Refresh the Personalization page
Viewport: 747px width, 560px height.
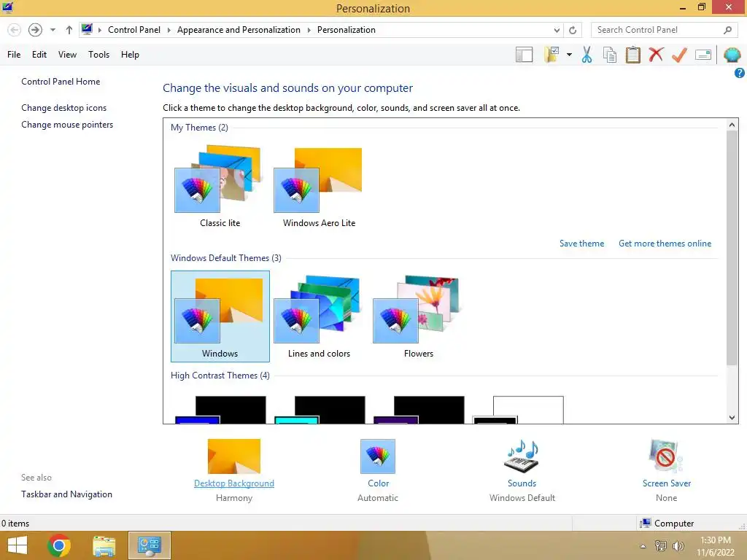point(573,31)
